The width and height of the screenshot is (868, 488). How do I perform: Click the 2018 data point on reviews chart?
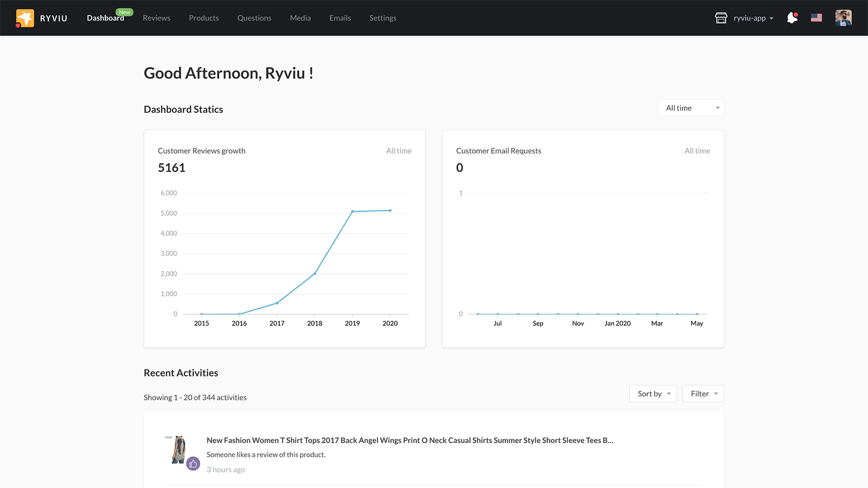[315, 274]
